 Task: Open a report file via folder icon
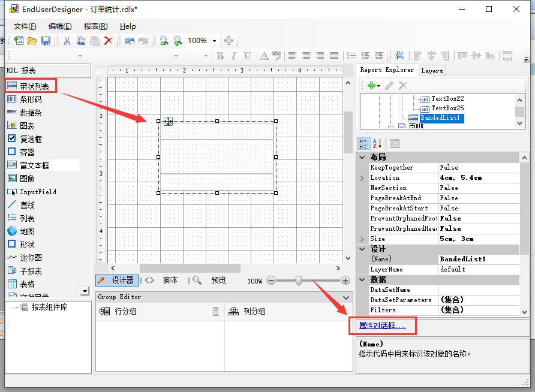[32, 41]
